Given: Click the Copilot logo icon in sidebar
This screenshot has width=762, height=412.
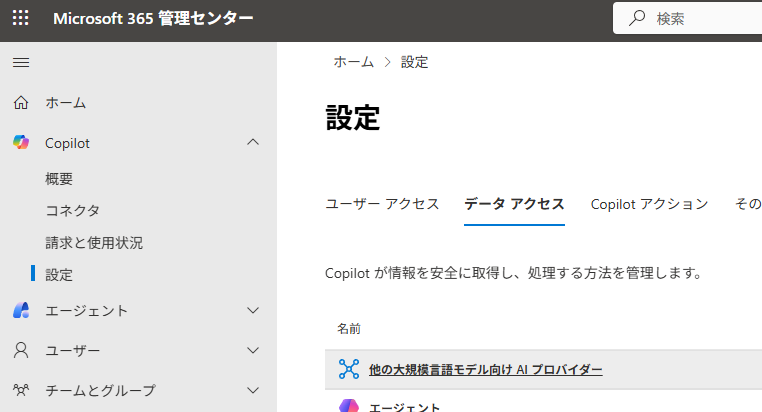Looking at the screenshot, I should 21,143.
